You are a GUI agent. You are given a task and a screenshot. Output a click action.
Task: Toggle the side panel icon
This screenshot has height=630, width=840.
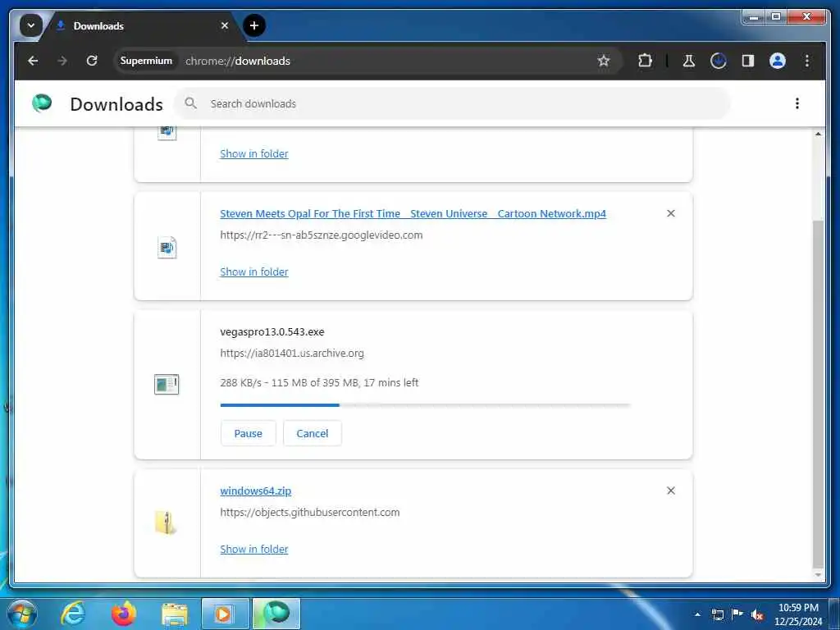click(x=748, y=61)
